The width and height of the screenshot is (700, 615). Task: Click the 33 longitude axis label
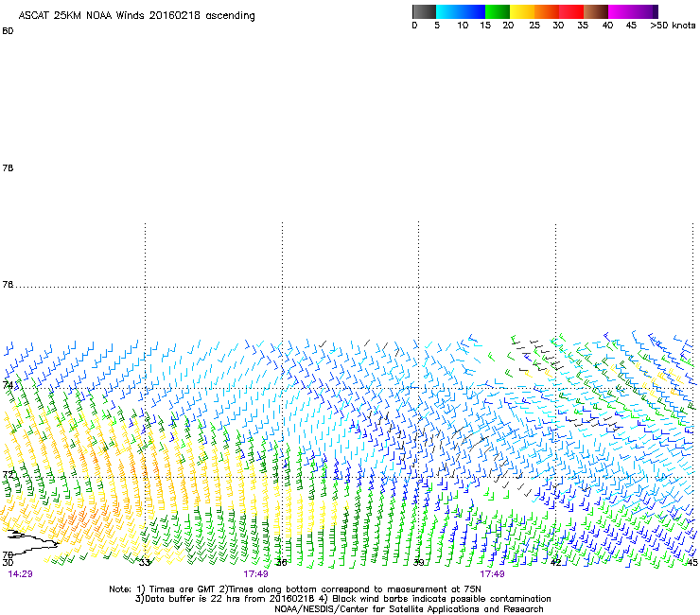(x=145, y=562)
